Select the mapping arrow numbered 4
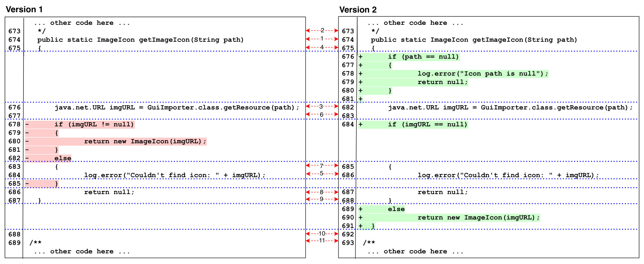The width and height of the screenshot is (644, 264). 322,47
